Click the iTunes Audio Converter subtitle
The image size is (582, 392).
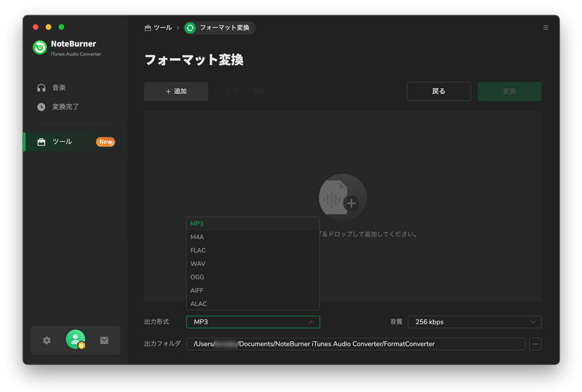(76, 55)
